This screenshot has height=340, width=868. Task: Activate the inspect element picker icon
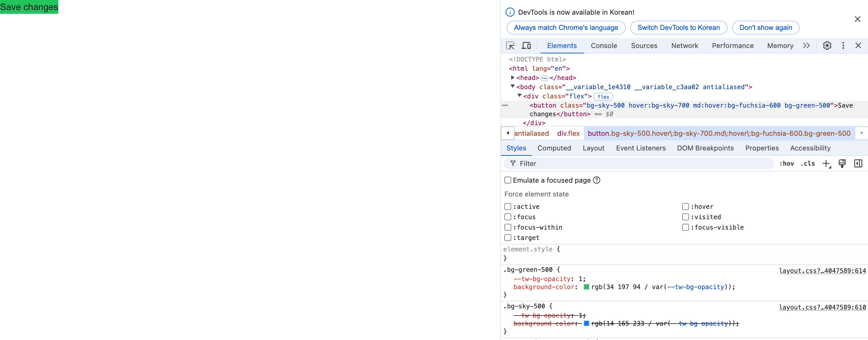[x=510, y=45]
